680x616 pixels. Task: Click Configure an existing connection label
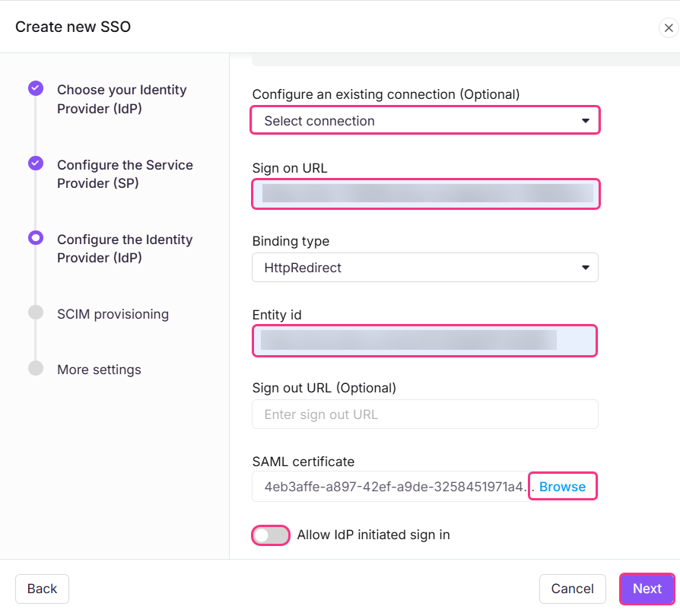[386, 94]
